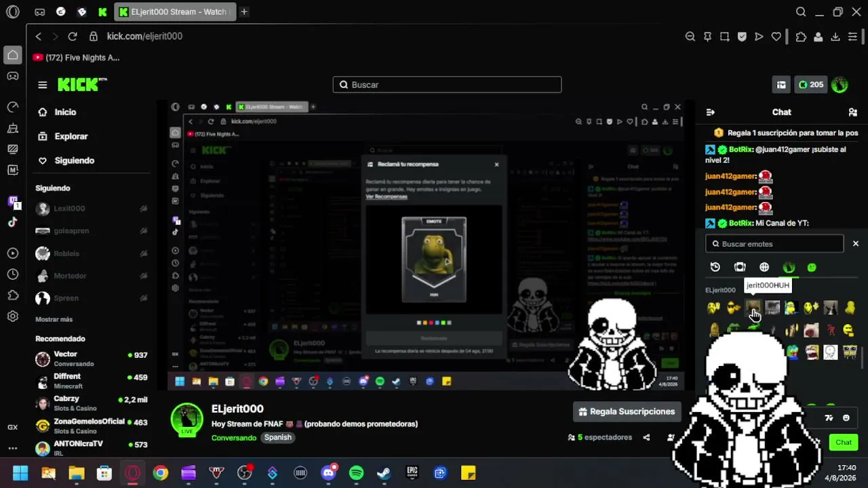Open the pinned Kick tab

click(x=102, y=12)
